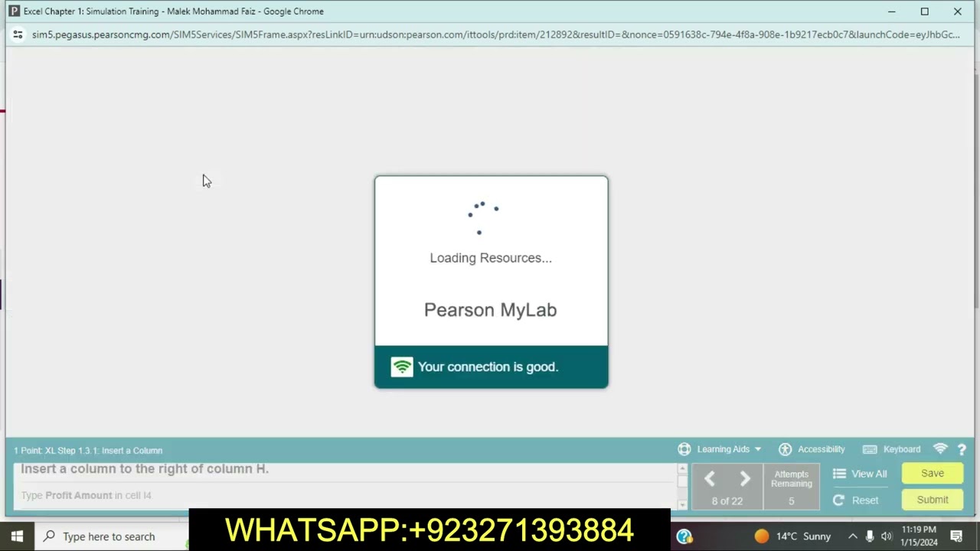Select the 'Type Profit Amount in cell I4' step

coord(86,495)
